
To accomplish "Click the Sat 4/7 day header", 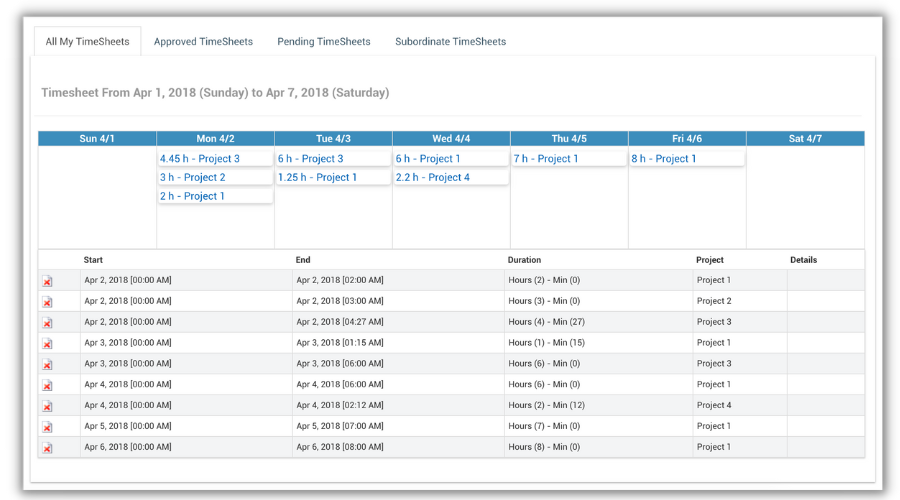I will click(805, 138).
